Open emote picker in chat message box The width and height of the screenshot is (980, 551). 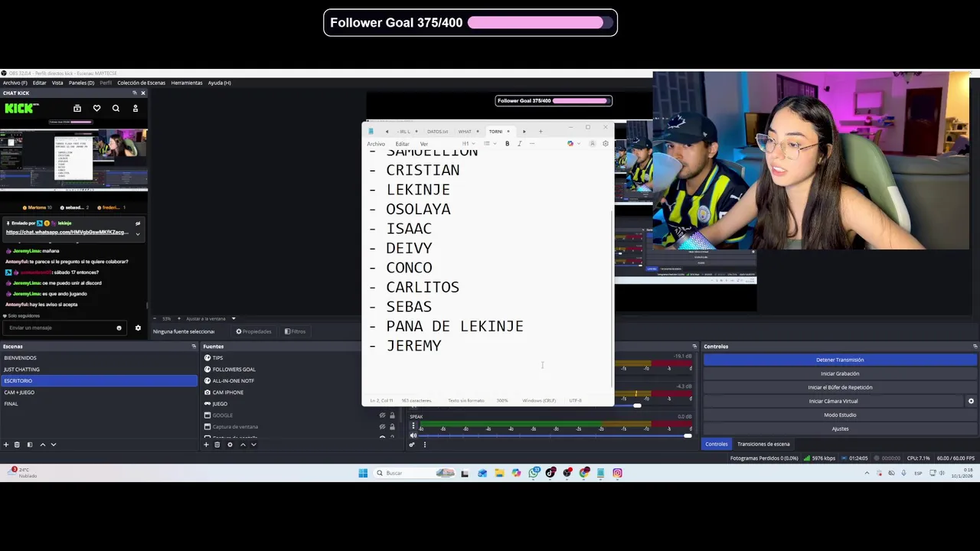(119, 328)
